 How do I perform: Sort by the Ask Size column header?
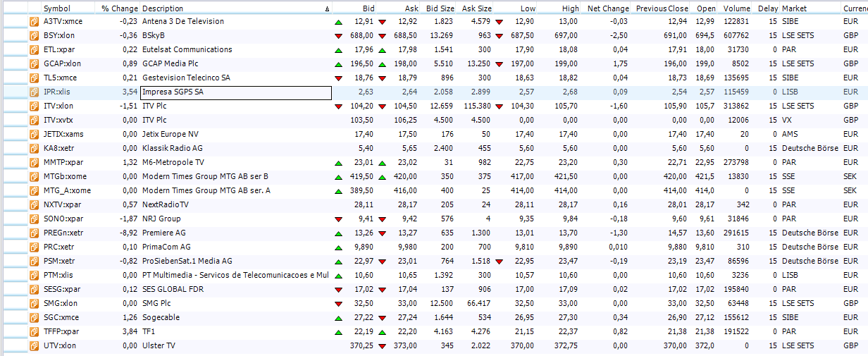[x=477, y=8]
